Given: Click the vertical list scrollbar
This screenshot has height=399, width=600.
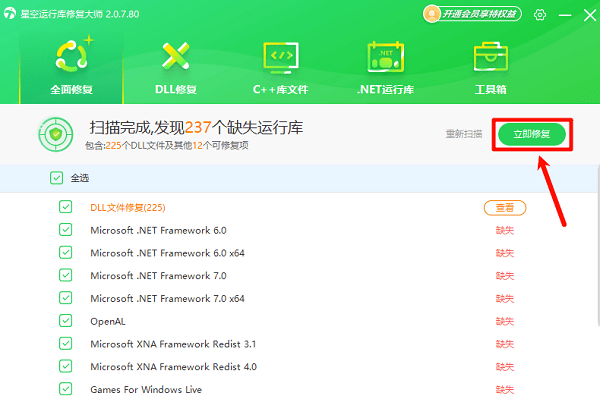Looking at the screenshot, I should 598,245.
